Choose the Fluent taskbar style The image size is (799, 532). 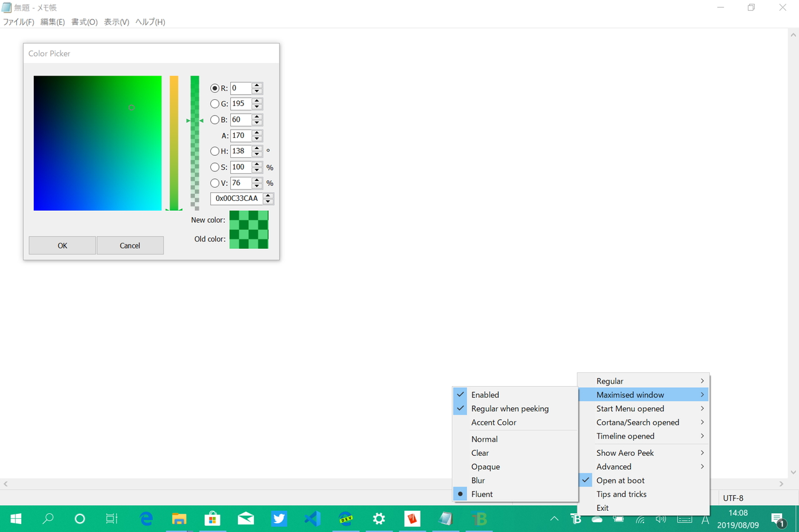coord(515,494)
